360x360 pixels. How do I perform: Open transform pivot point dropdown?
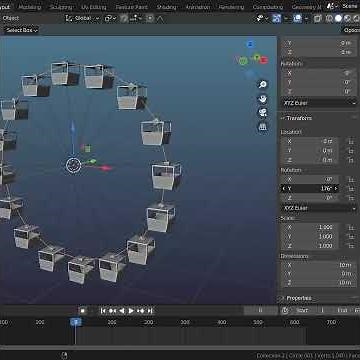pos(110,18)
